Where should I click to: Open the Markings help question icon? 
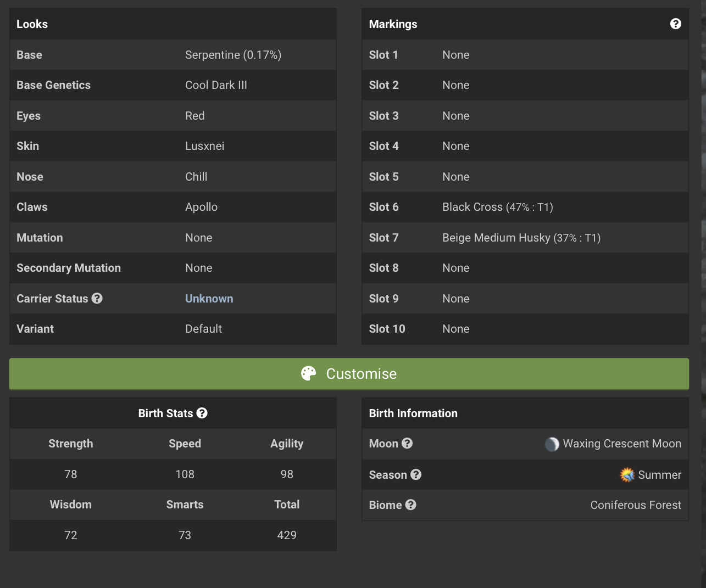676,24
